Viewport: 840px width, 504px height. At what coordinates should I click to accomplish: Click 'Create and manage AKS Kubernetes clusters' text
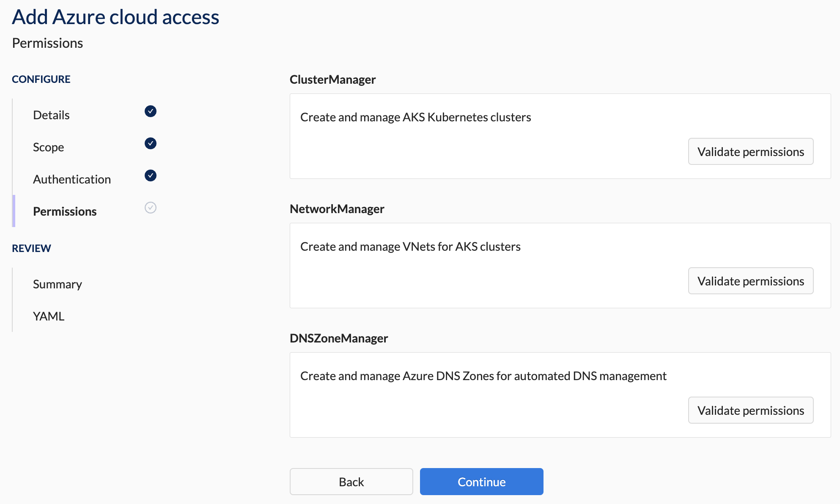[416, 117]
